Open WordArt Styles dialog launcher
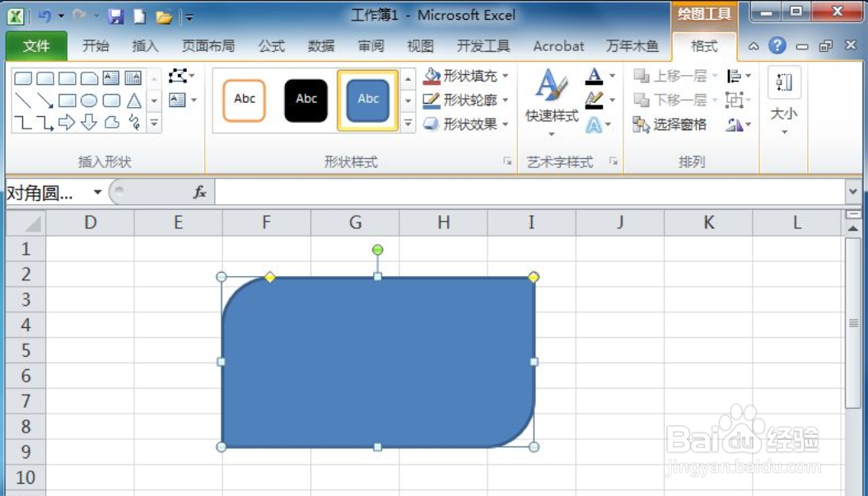868x496 pixels. coord(613,161)
